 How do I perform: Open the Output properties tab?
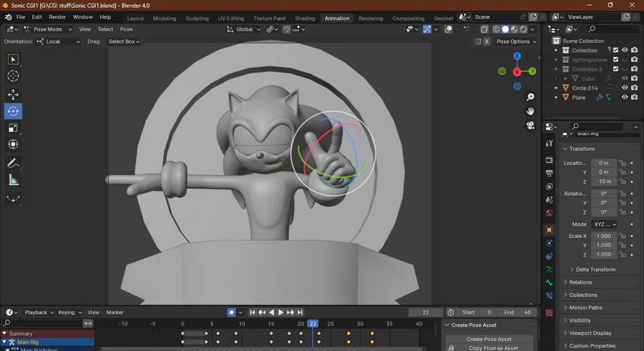(x=549, y=173)
